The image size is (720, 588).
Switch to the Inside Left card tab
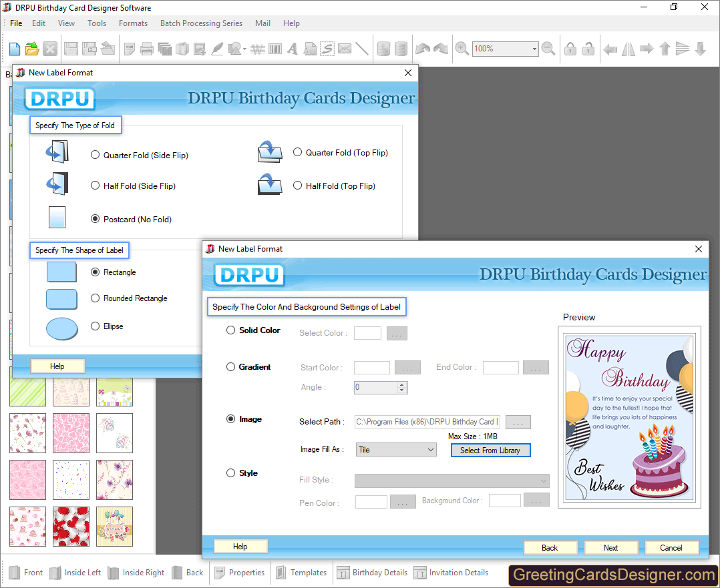pos(75,573)
